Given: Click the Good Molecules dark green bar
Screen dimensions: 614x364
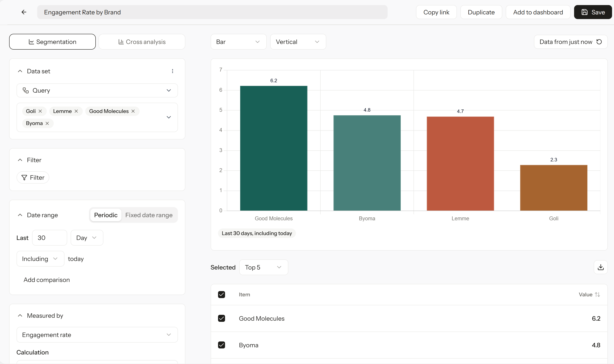Looking at the screenshot, I should (274, 148).
